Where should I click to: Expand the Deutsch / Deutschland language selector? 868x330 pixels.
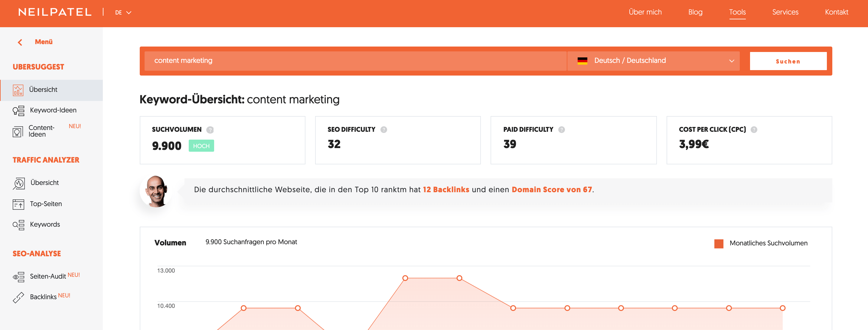click(653, 61)
